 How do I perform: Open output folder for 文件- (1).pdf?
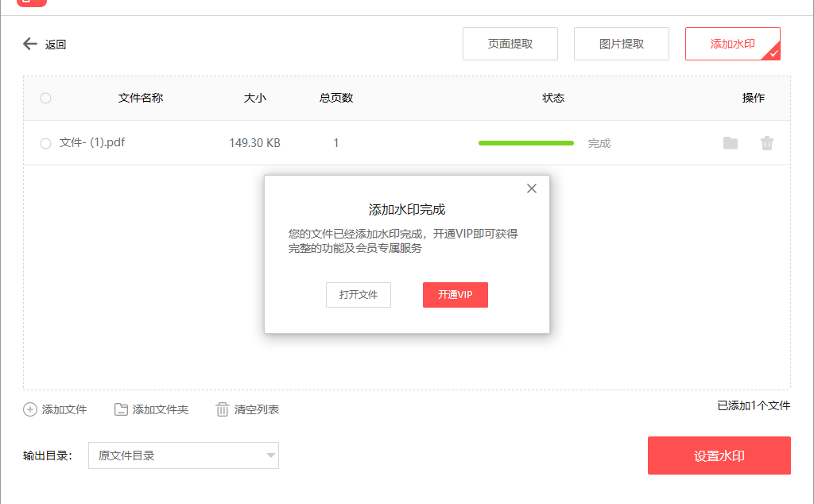click(731, 143)
